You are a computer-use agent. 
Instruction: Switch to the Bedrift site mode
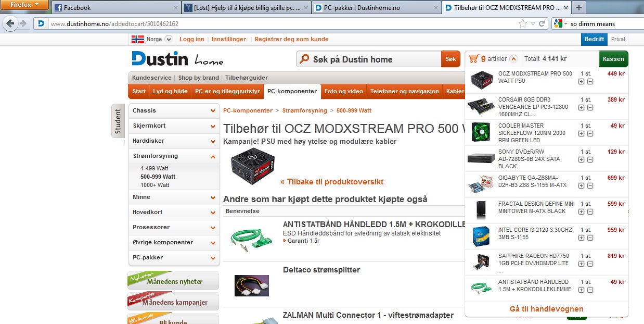point(594,39)
